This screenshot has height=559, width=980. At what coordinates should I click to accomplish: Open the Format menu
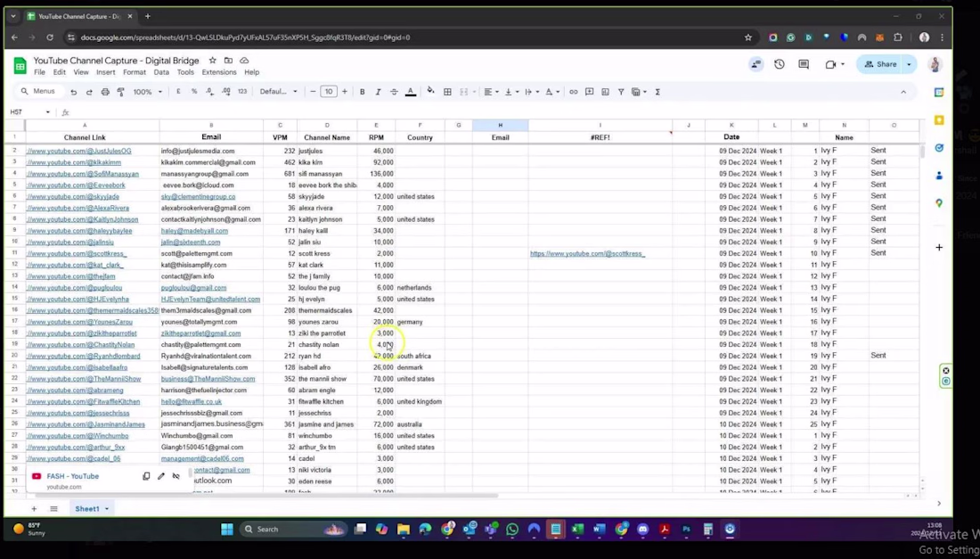135,72
